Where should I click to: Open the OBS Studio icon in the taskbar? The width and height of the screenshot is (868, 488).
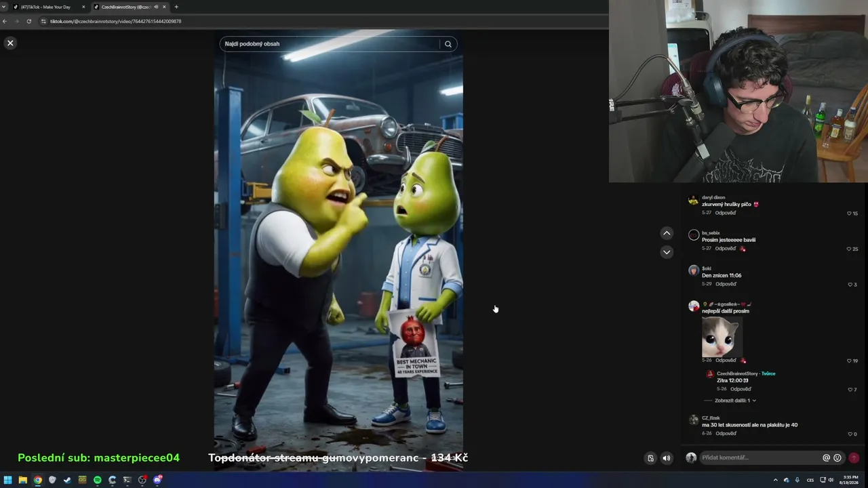(142, 480)
